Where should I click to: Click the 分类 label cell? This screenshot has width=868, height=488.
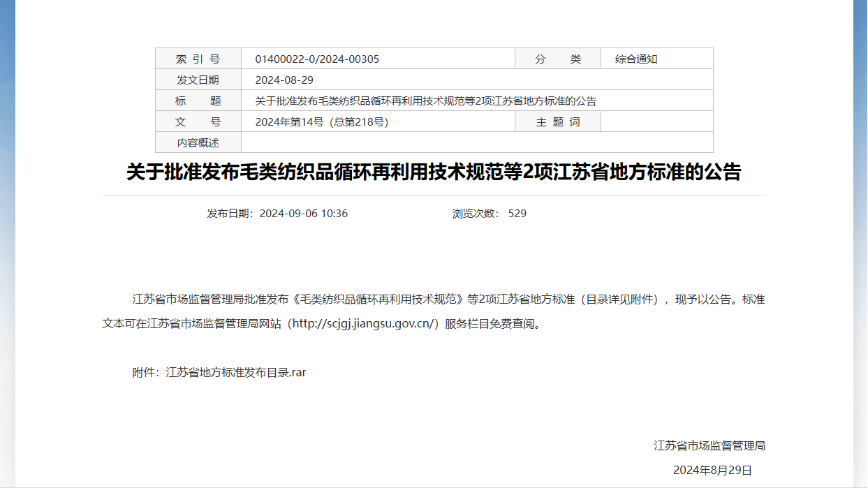(557, 59)
